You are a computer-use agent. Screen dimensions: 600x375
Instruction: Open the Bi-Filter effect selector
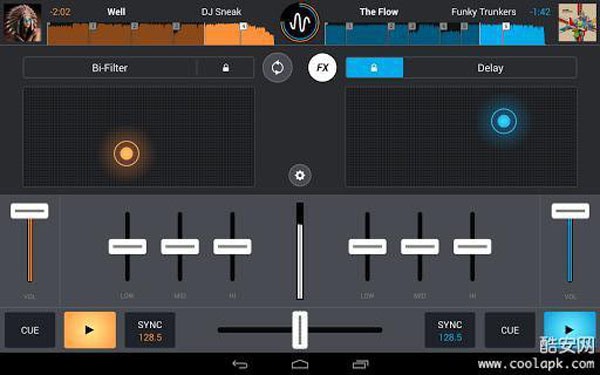(x=110, y=68)
